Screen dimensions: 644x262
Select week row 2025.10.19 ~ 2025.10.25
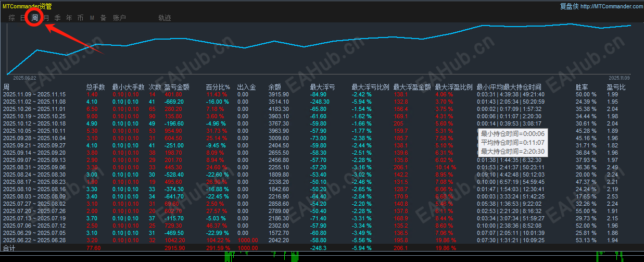(322, 116)
